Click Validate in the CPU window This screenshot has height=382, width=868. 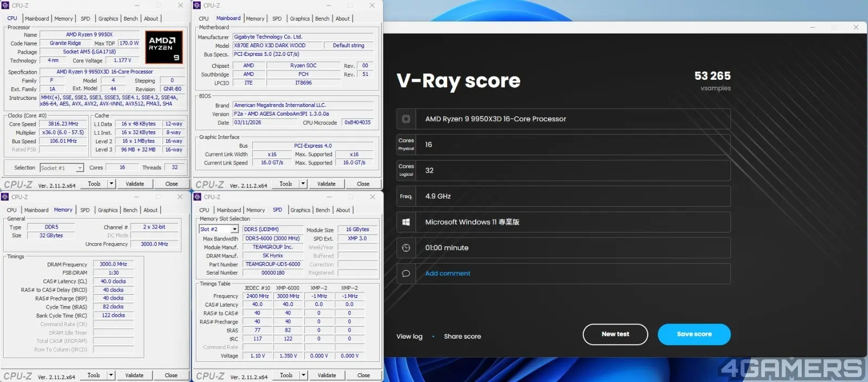click(135, 184)
